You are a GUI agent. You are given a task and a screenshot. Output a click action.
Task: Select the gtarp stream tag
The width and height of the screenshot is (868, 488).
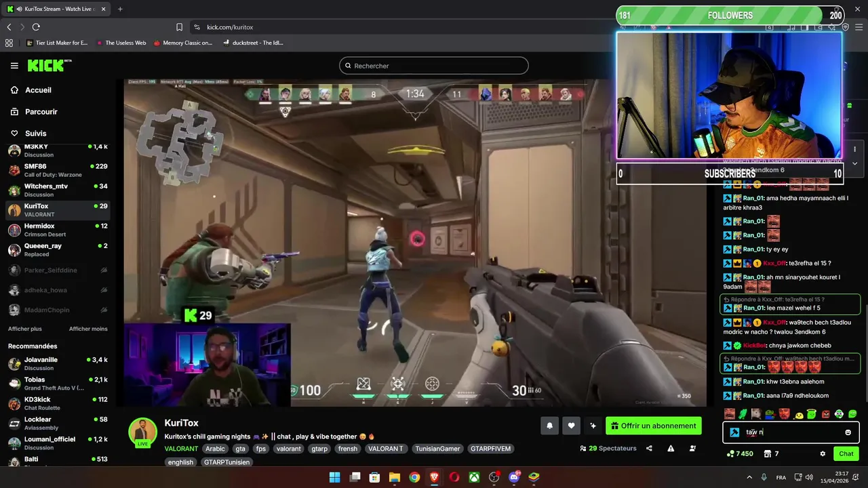tap(319, 449)
